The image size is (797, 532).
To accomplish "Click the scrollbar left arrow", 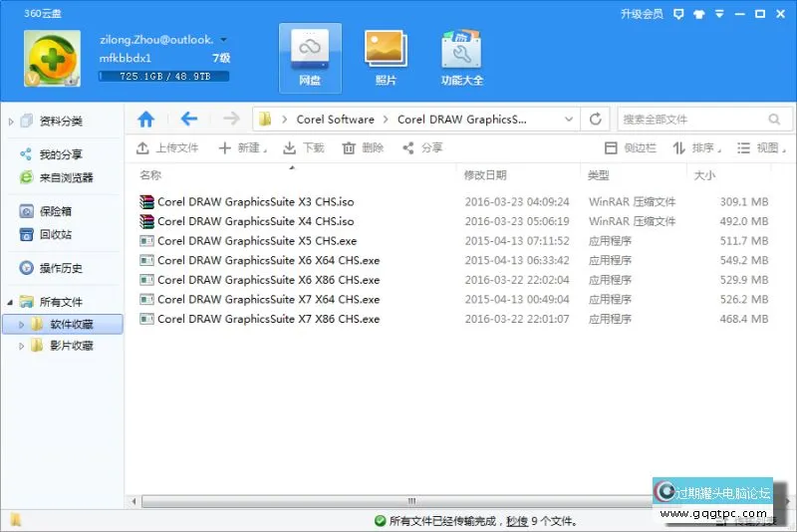I will [133, 501].
